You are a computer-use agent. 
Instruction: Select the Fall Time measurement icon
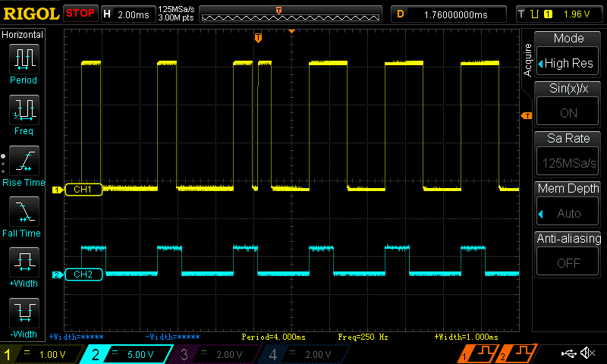(x=24, y=212)
